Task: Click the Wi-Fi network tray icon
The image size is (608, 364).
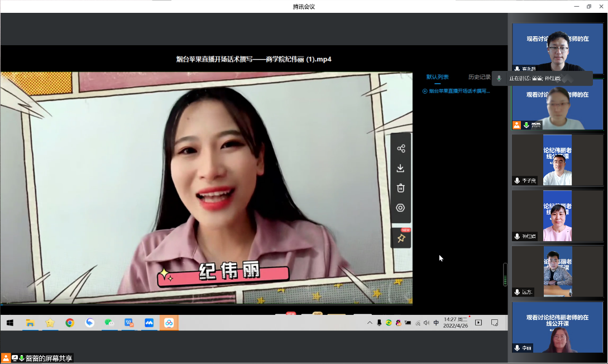Action: [x=418, y=323]
